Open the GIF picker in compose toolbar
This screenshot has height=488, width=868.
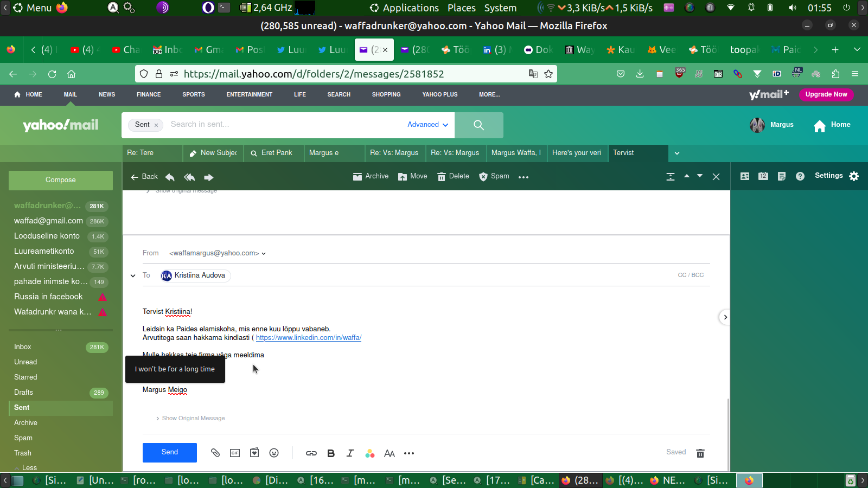tap(235, 453)
